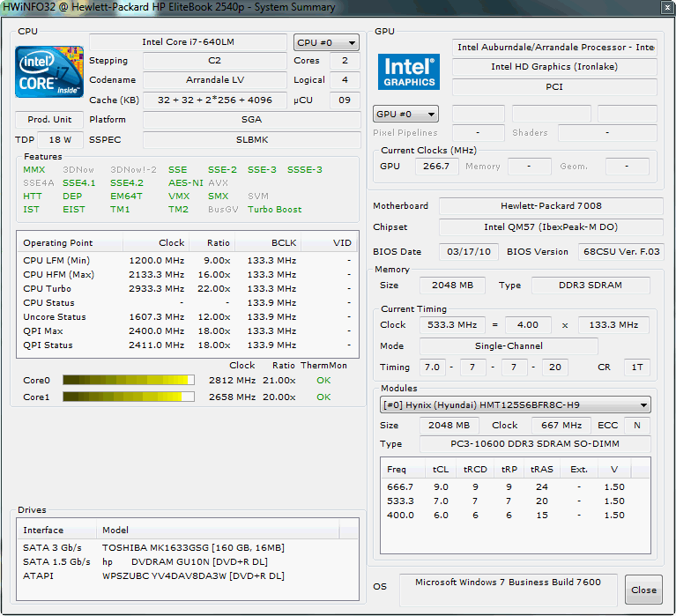The image size is (676, 616).
Task: Click the Interface column header in Drives
Action: (57, 530)
